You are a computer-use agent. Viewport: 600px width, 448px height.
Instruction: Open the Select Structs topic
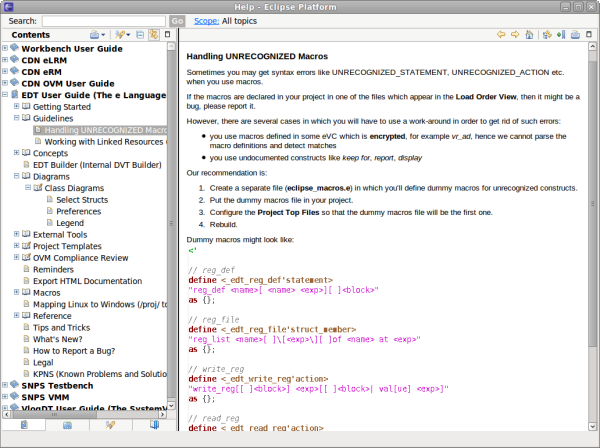[82, 200]
